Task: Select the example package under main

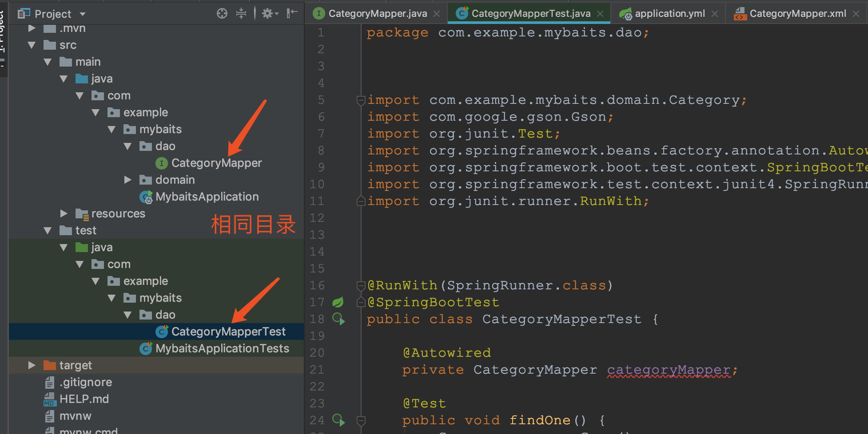Action: click(x=146, y=113)
